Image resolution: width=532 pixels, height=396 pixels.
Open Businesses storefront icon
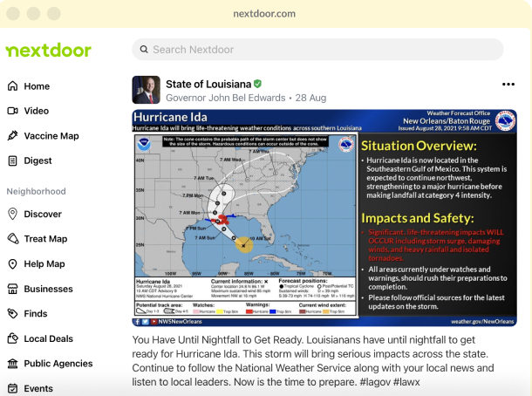(12, 289)
